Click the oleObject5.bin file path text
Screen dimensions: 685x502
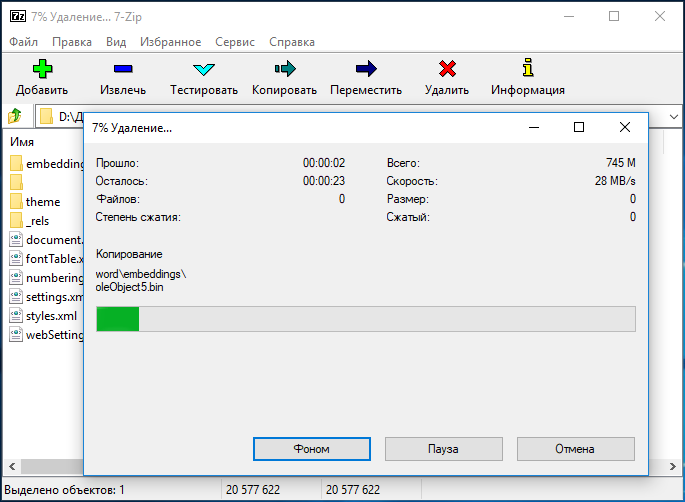click(141, 280)
